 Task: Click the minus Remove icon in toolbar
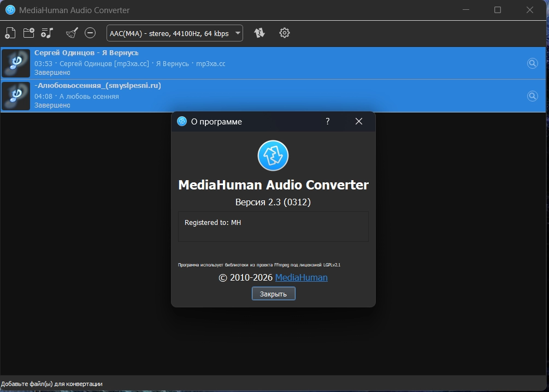[90, 33]
